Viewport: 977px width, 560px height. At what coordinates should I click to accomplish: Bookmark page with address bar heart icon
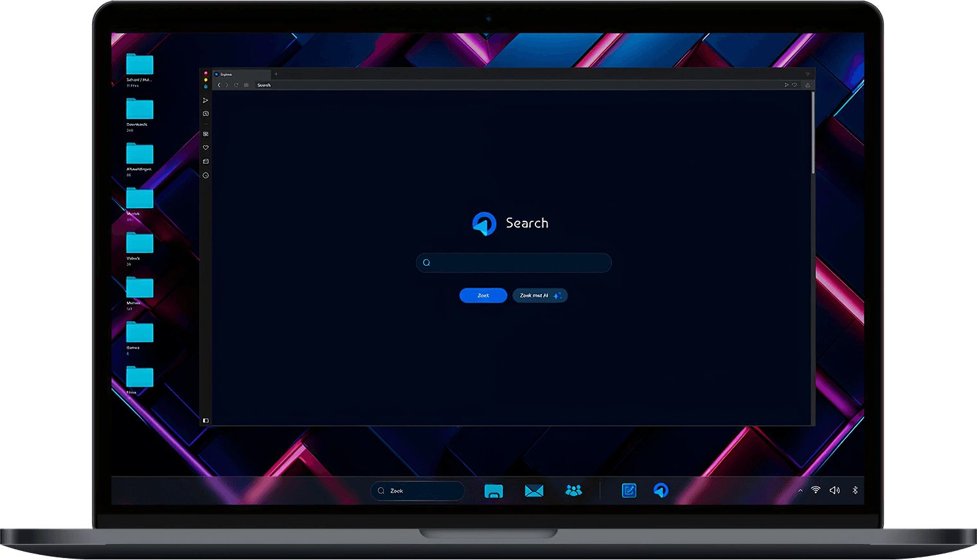tap(794, 85)
